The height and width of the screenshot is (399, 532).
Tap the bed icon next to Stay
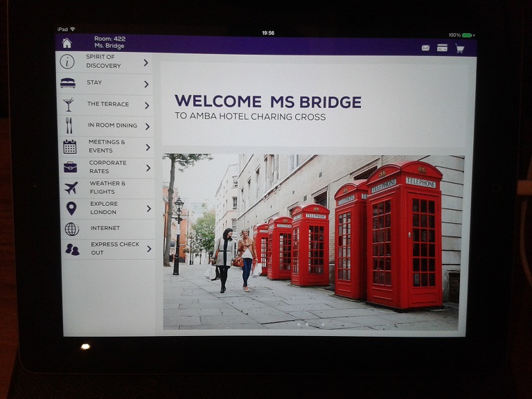click(x=68, y=83)
